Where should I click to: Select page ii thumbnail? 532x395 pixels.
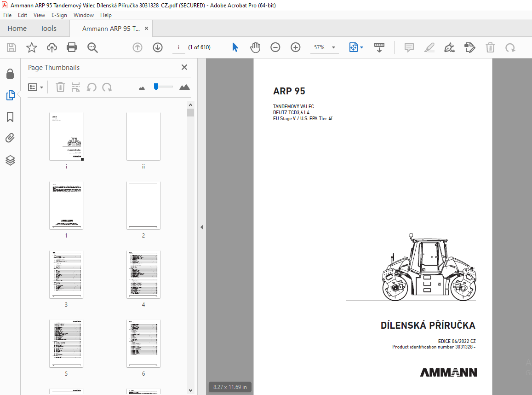tap(143, 136)
